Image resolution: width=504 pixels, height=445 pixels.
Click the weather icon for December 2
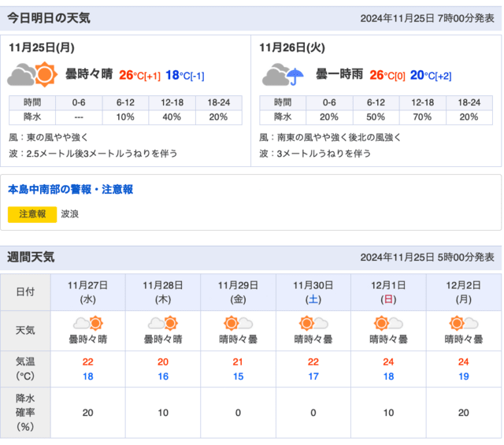coord(464,323)
